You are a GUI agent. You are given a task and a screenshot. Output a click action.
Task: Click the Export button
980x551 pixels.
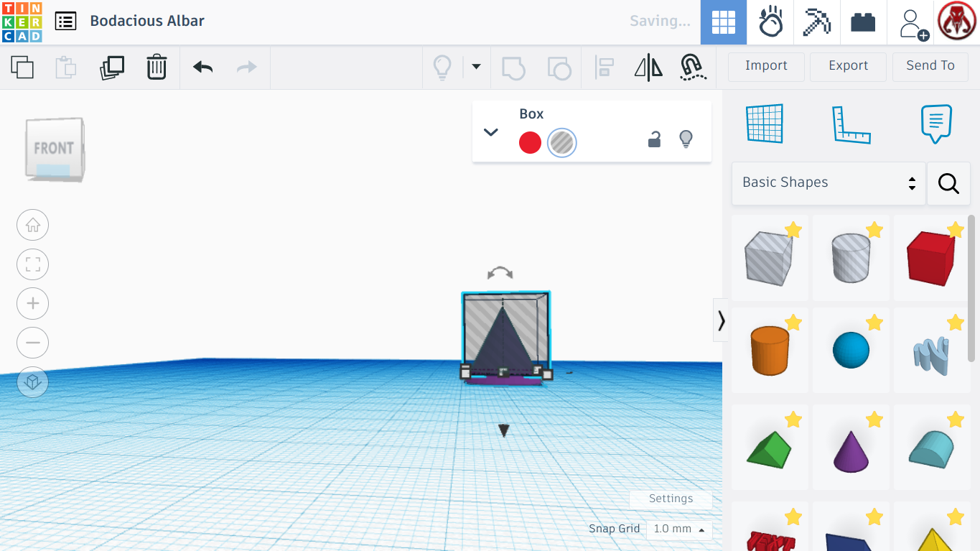tap(848, 66)
